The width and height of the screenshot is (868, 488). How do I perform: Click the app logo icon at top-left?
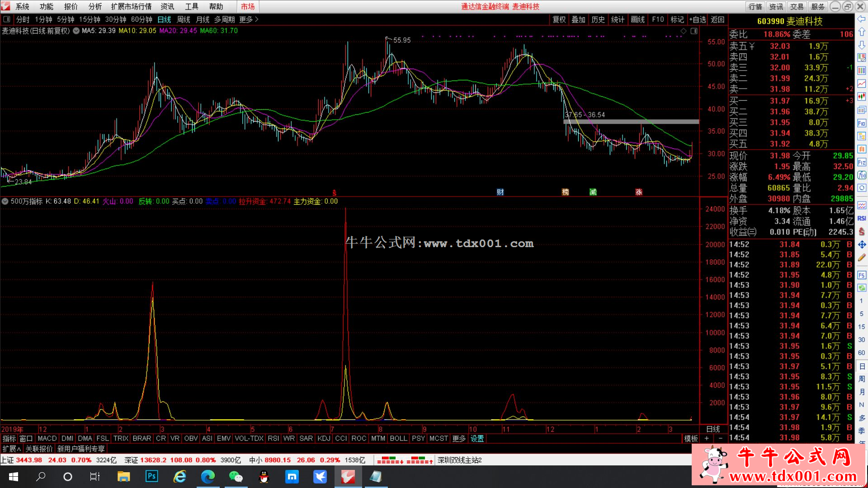click(5, 6)
